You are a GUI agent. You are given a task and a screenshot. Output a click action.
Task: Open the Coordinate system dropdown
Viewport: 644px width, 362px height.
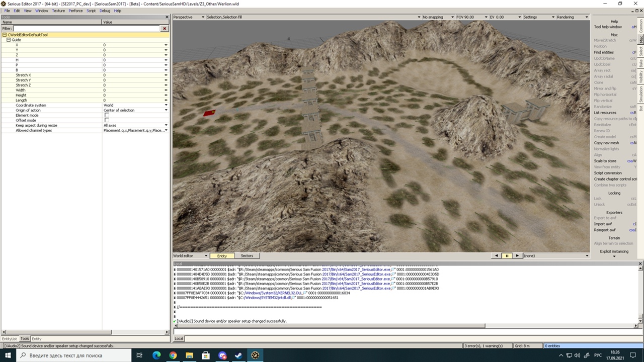[x=136, y=105]
